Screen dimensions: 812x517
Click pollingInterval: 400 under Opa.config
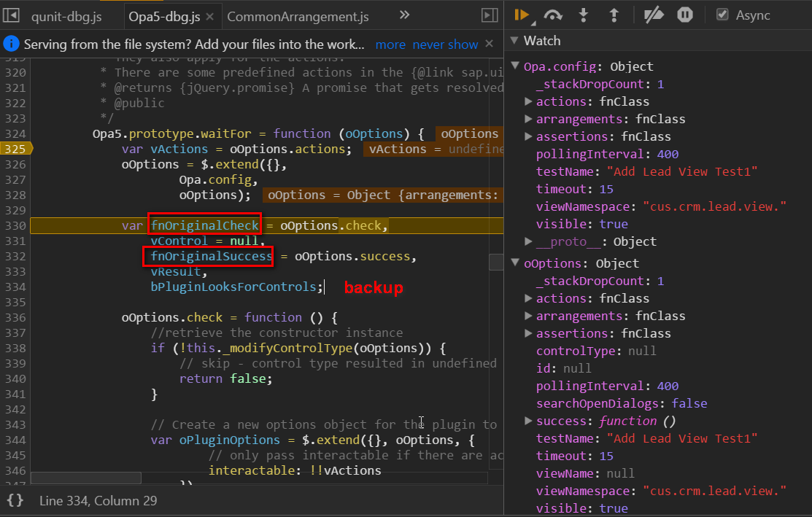pyautogui.click(x=607, y=154)
